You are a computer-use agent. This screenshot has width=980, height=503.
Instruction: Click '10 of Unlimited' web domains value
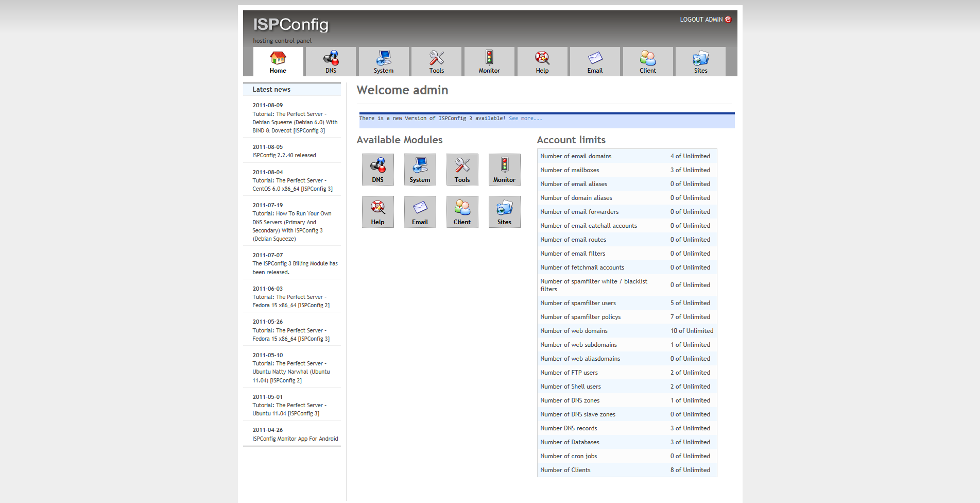692,331
